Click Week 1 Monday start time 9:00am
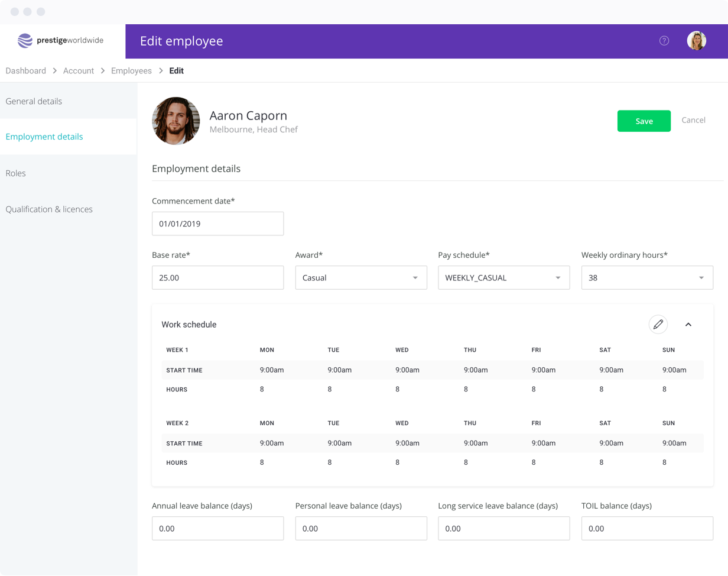This screenshot has width=728, height=576. click(x=272, y=370)
